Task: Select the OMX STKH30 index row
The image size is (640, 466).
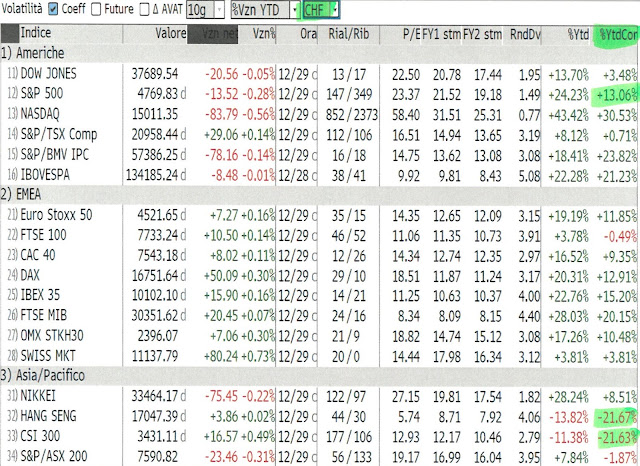Action: click(x=319, y=336)
